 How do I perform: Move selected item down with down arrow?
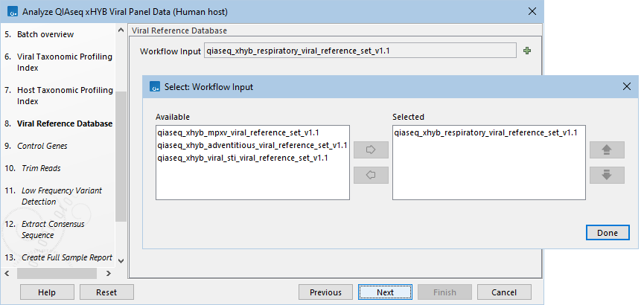606,176
